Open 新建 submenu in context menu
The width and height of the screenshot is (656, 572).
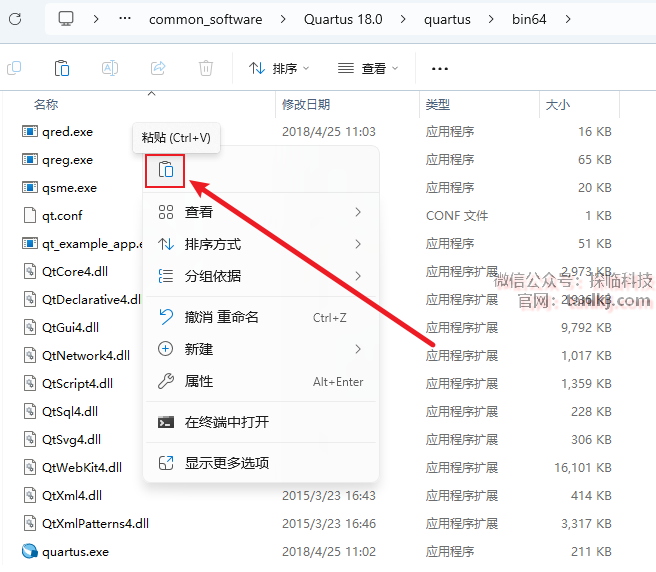pyautogui.click(x=261, y=349)
